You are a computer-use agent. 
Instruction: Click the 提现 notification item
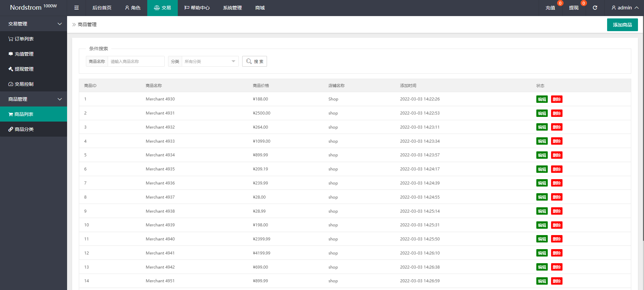click(x=574, y=8)
